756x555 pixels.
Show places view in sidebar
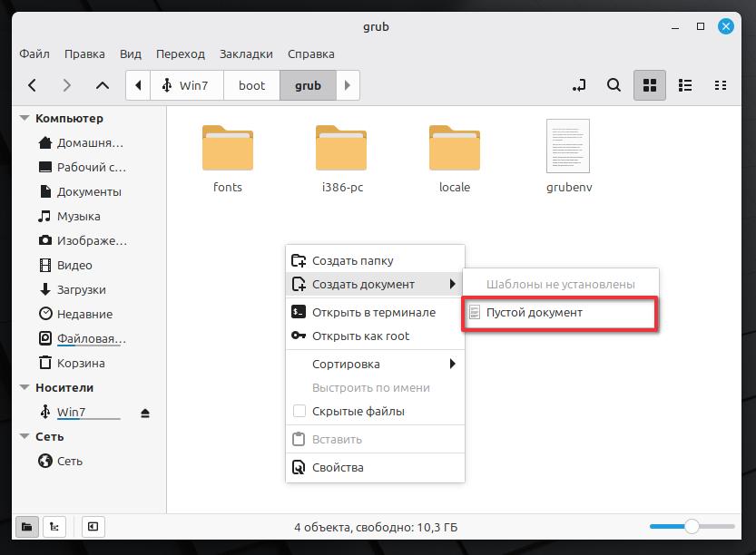click(x=27, y=526)
